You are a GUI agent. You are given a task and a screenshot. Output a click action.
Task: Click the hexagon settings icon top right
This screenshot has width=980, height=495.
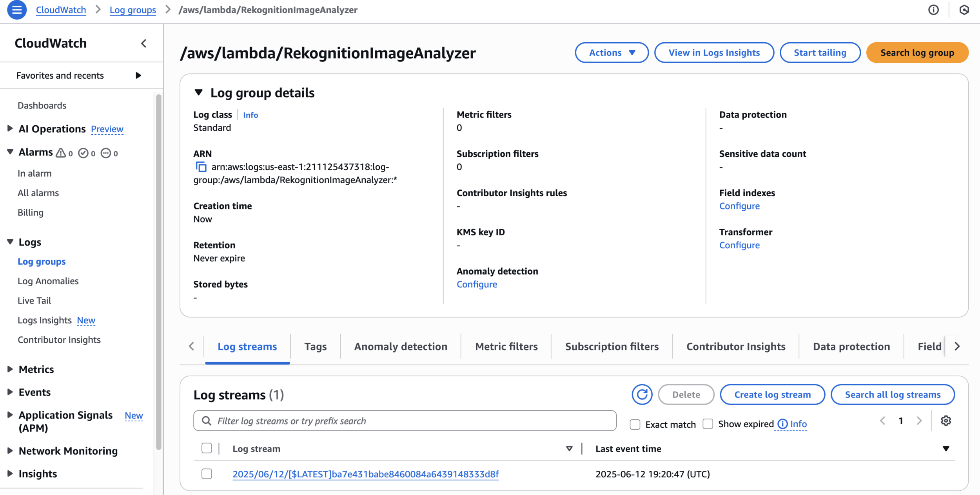click(x=964, y=10)
